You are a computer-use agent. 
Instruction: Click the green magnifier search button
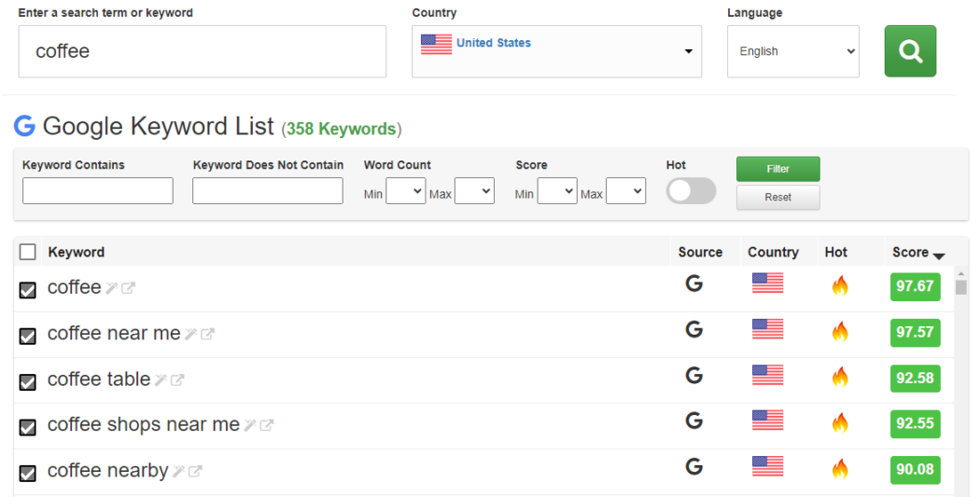click(910, 51)
